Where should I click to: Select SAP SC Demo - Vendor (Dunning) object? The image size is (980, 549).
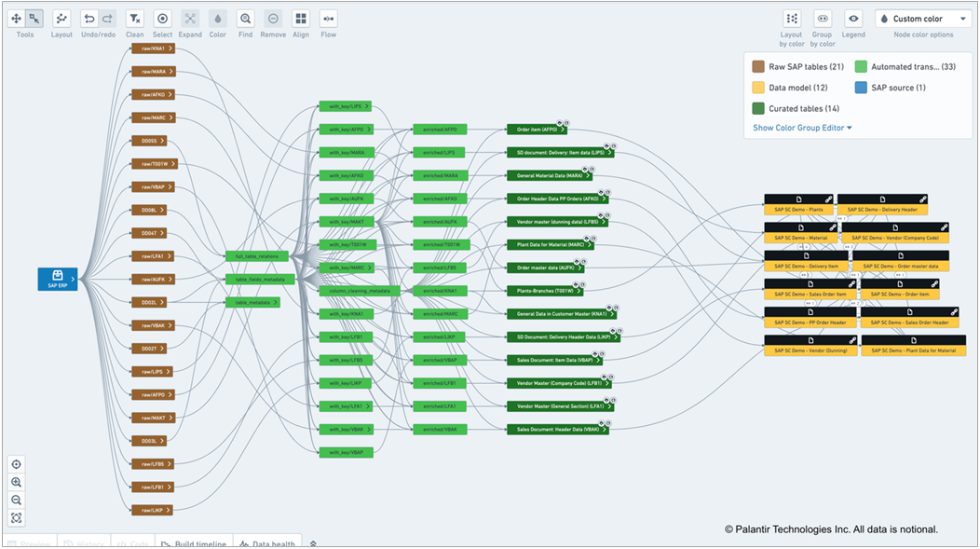(x=810, y=346)
